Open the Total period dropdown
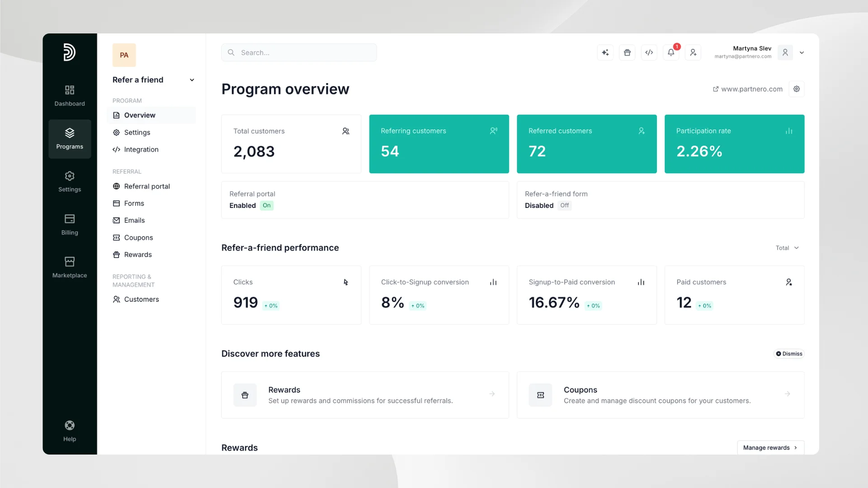Viewport: 868px width, 488px height. (x=787, y=248)
